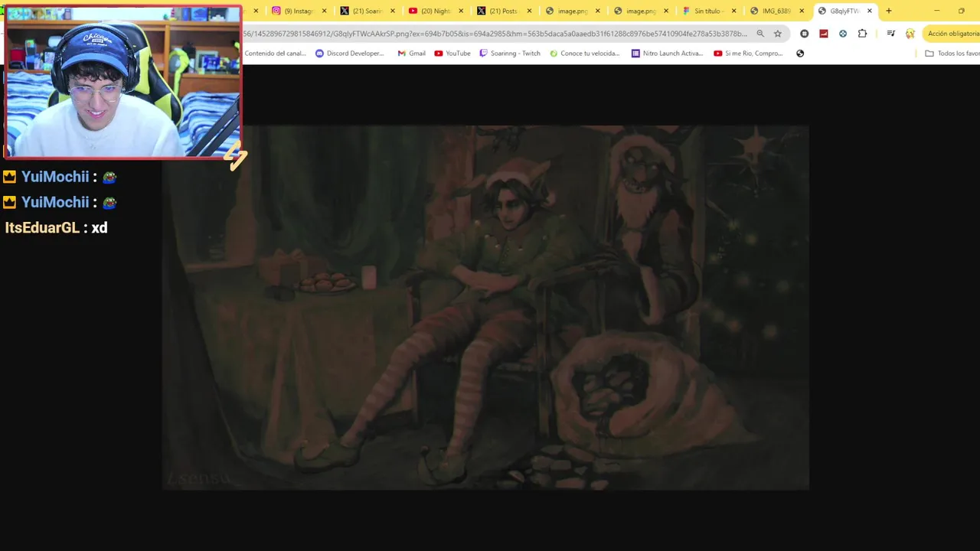The image size is (980, 551).
Task: Open Conoce tu velocidad bookmark
Action: pyautogui.click(x=585, y=54)
